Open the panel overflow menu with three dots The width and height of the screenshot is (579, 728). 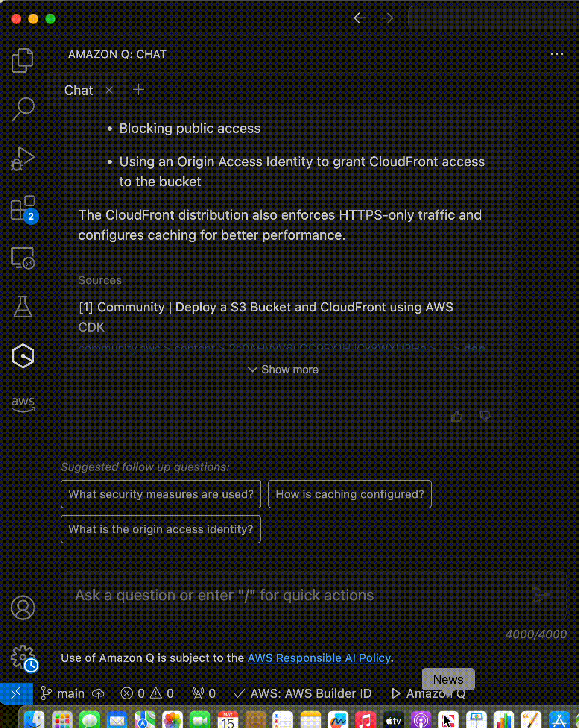click(x=557, y=54)
